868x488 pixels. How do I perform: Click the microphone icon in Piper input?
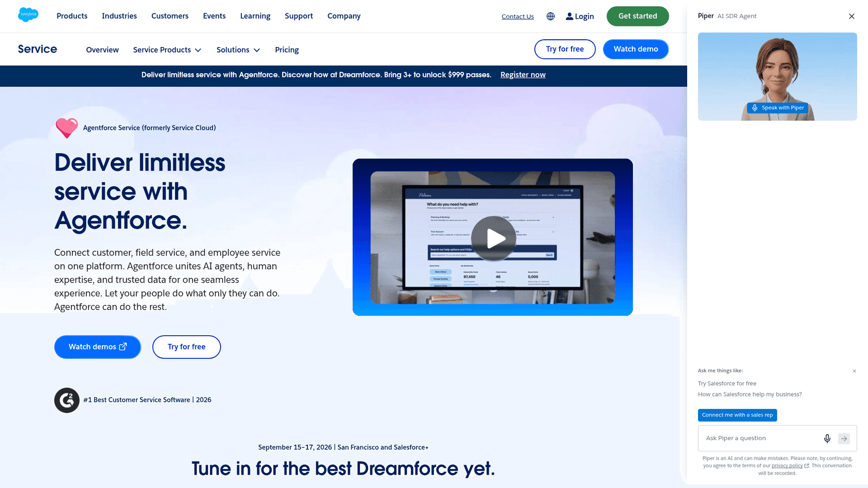(827, 438)
